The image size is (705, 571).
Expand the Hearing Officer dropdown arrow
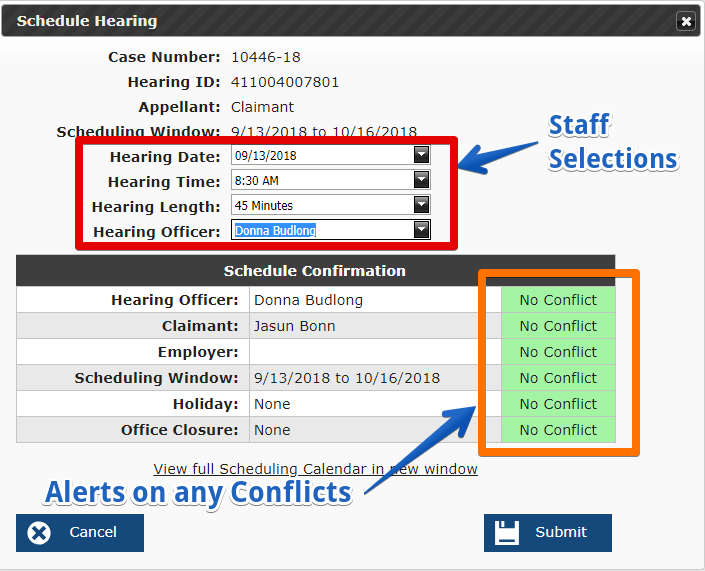point(421,230)
